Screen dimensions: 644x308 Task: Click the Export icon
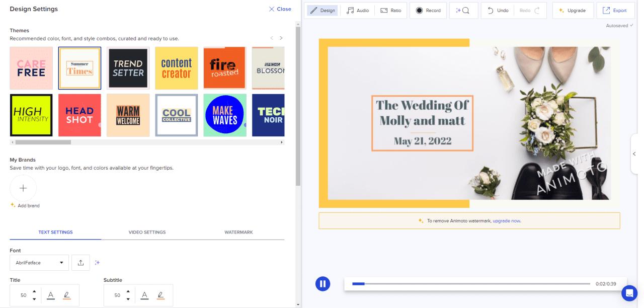(607, 10)
